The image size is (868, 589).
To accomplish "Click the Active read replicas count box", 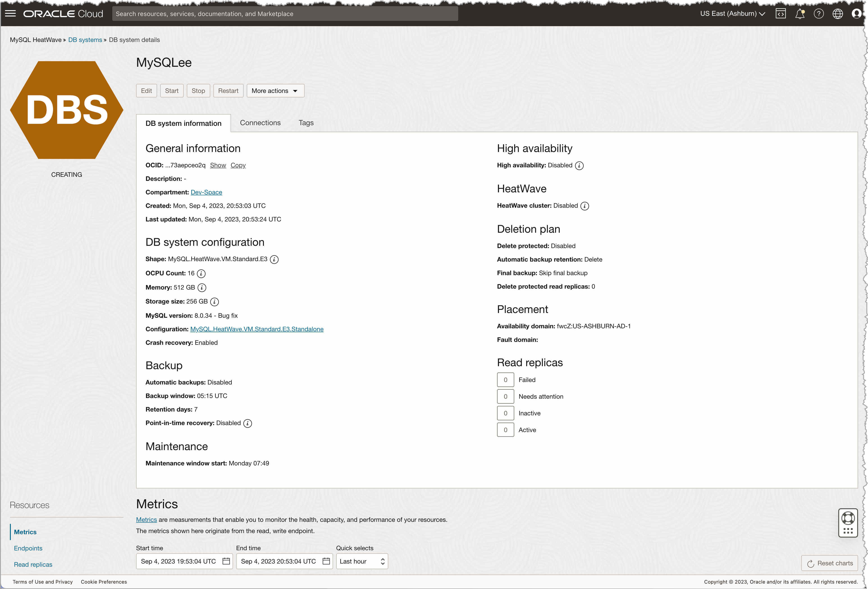I will tap(505, 430).
